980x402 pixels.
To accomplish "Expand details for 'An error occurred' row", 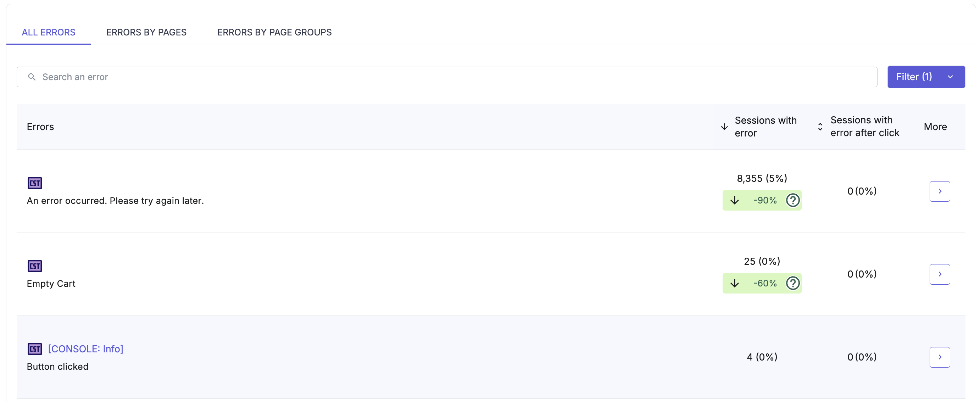I will (940, 191).
